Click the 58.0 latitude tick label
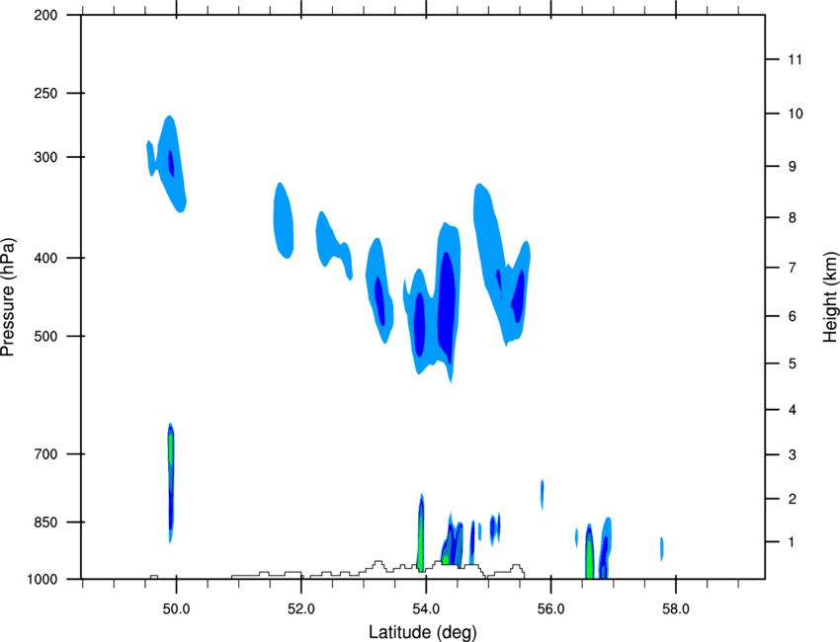Viewport: 840px width, 642px height. click(x=676, y=609)
